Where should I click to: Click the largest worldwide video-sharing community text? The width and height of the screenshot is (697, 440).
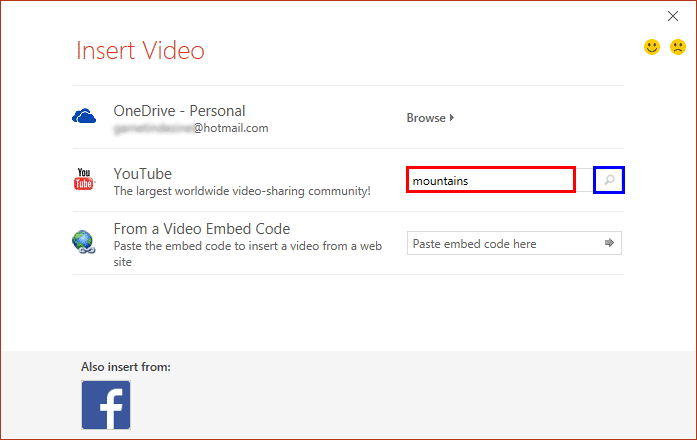242,191
